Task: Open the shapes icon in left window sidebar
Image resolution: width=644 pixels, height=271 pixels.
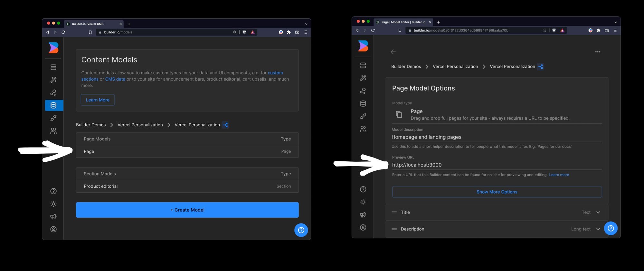Action: coord(53,93)
